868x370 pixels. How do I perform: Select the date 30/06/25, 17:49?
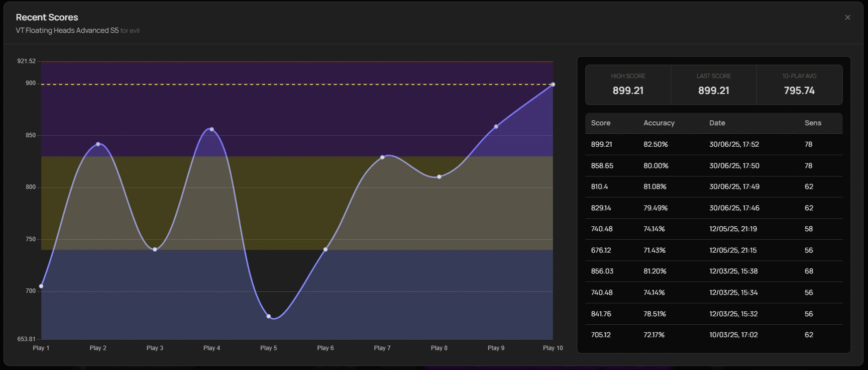pyautogui.click(x=734, y=186)
